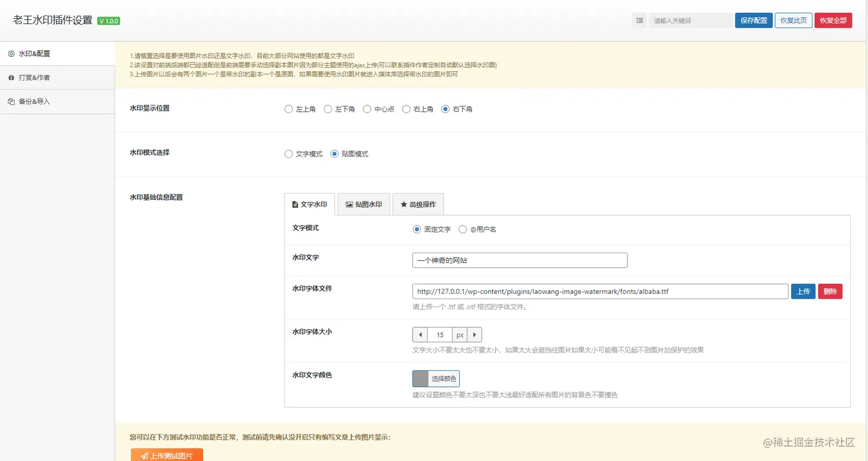Upload a font via the 上传 button
The width and height of the screenshot is (868, 461).
[x=803, y=291]
